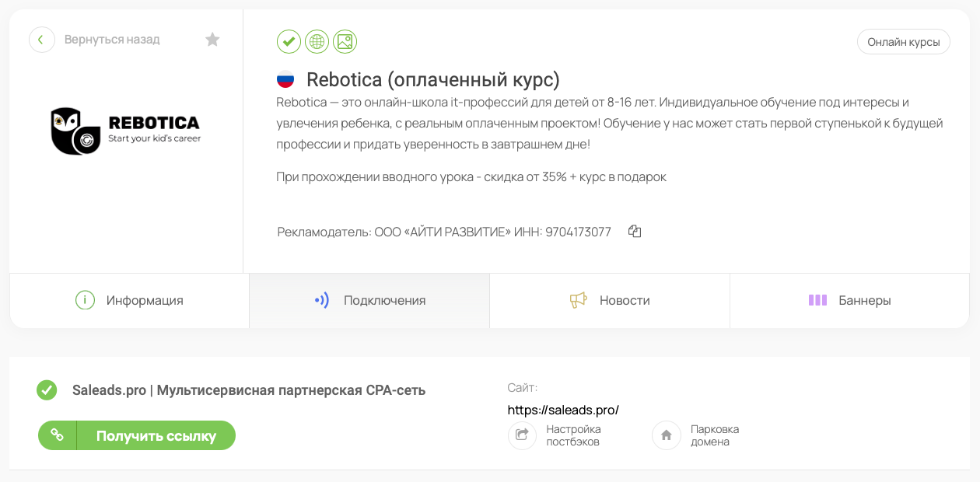Click the megaphone icon on Новости tab
Screen dimensions: 980x482
578,300
